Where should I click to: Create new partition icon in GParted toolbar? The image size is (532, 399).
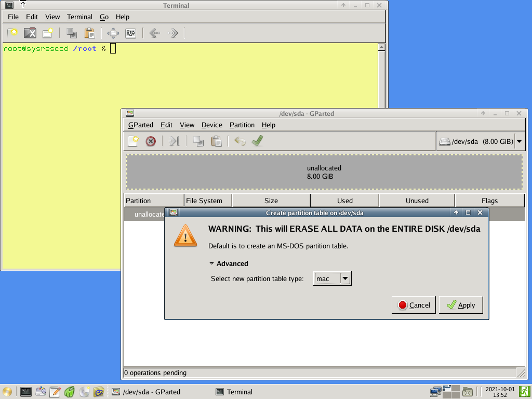pyautogui.click(x=133, y=141)
